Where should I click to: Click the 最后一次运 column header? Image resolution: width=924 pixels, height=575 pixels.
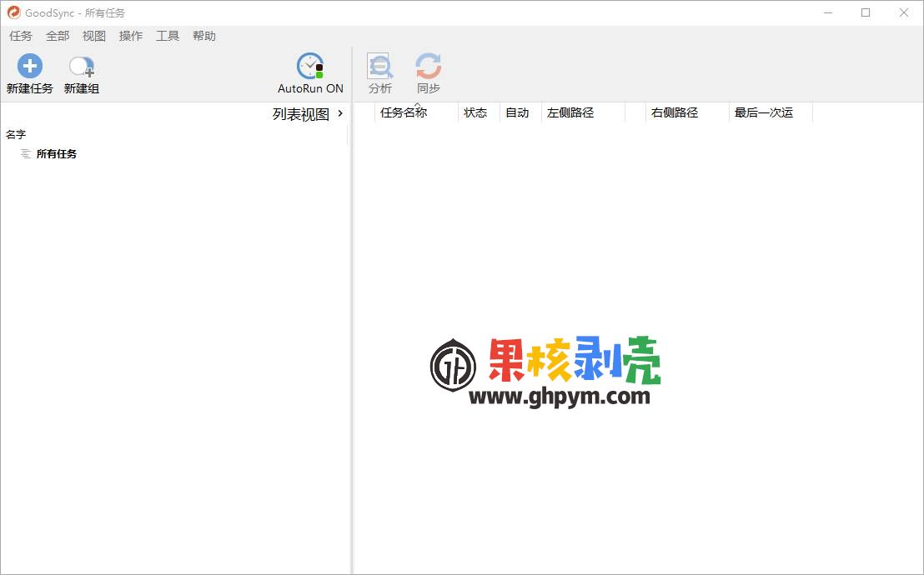pyautogui.click(x=771, y=112)
